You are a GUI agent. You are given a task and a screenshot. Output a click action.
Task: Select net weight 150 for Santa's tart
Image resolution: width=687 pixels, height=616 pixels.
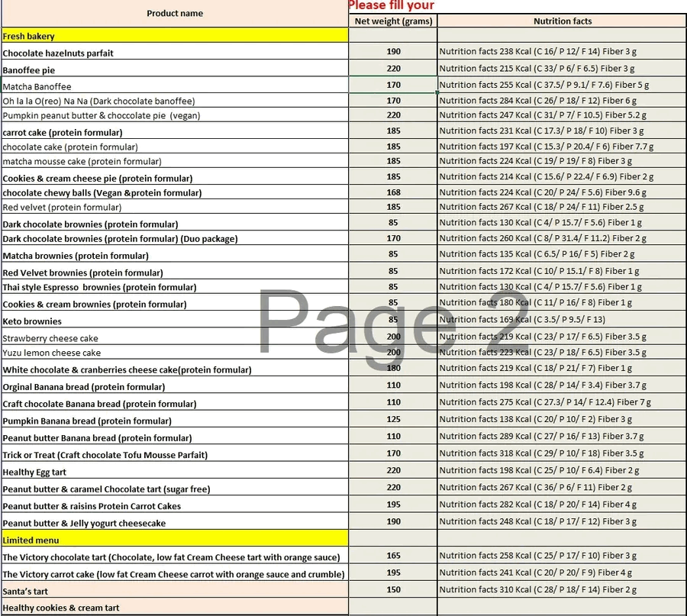click(393, 590)
